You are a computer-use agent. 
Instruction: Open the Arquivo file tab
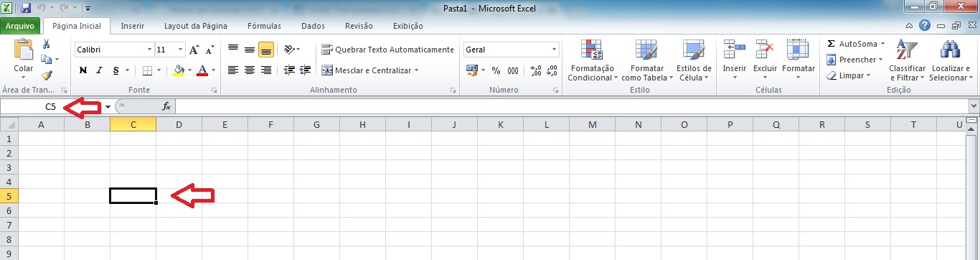[20, 26]
